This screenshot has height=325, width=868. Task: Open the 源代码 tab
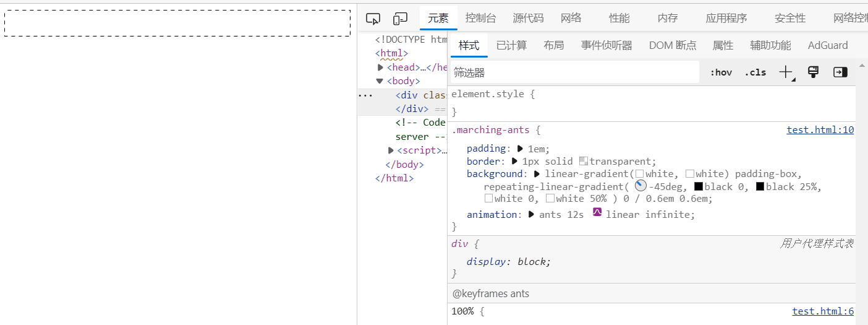[528, 18]
